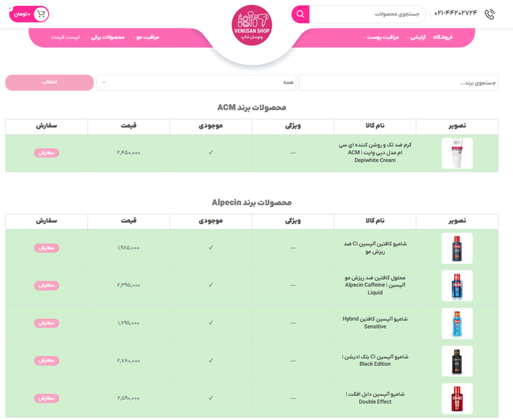Open Alpecin Caffeine Liquid product image
This screenshot has height=420, width=513.
[457, 286]
